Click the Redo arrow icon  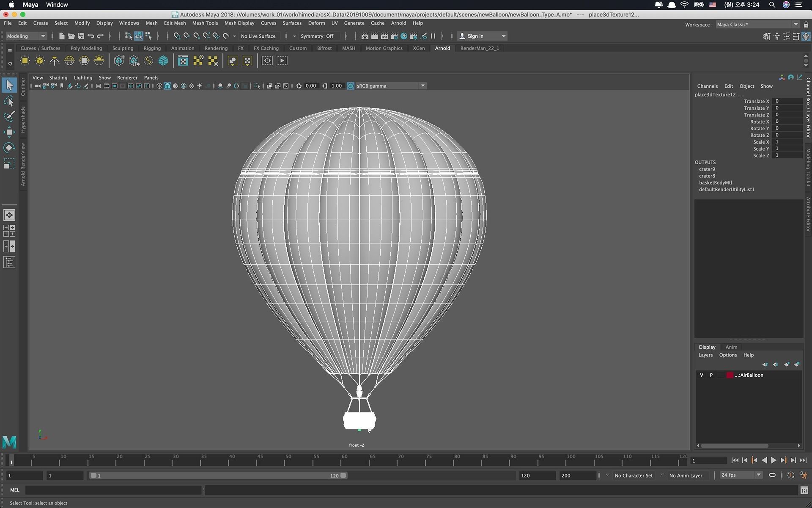tap(101, 36)
